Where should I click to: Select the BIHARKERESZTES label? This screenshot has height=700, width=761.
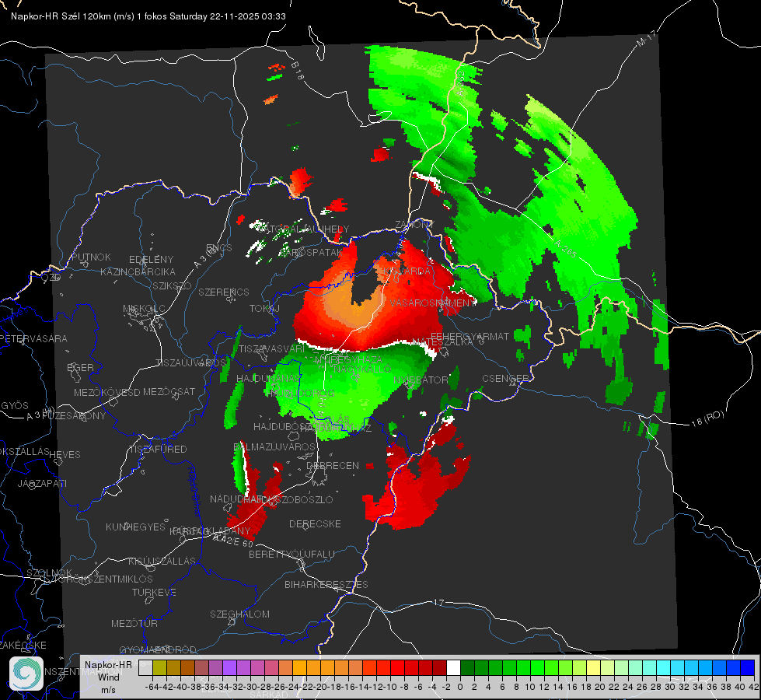pyautogui.click(x=326, y=584)
